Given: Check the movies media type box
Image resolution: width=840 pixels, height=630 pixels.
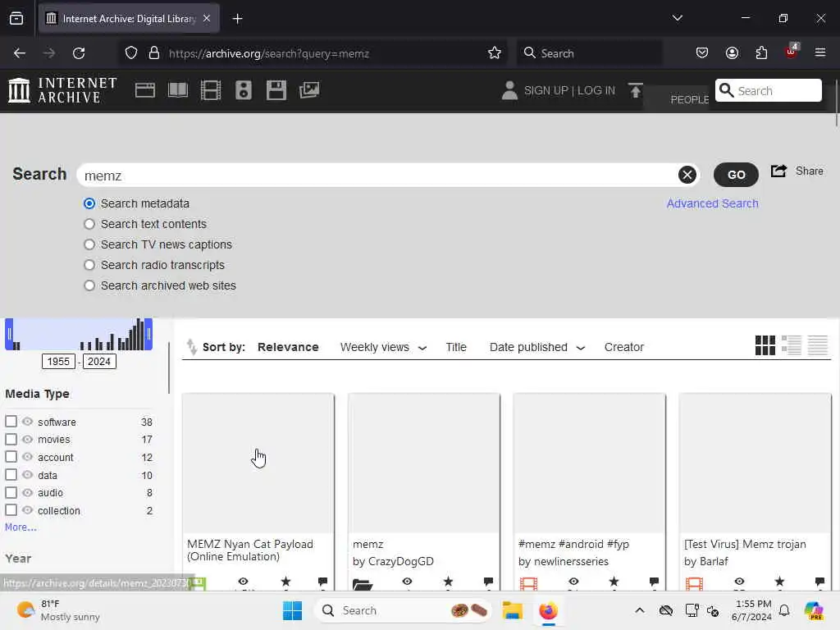Looking at the screenshot, I should pyautogui.click(x=11, y=440).
